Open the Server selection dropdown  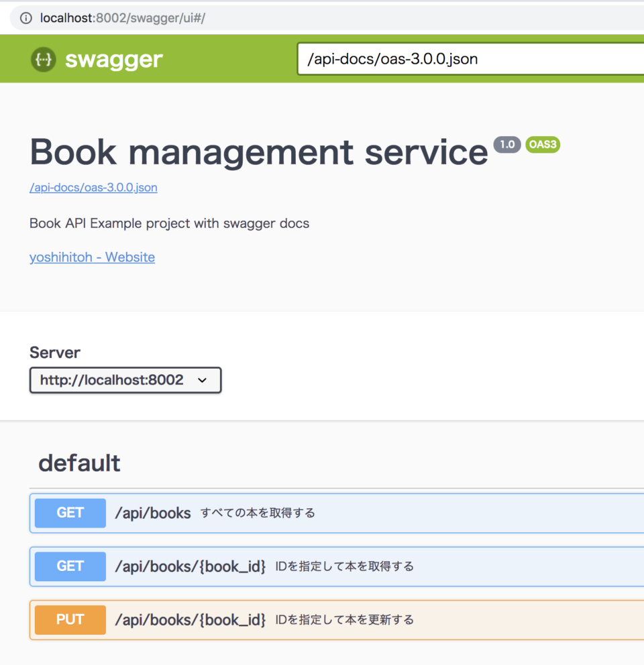coord(125,380)
